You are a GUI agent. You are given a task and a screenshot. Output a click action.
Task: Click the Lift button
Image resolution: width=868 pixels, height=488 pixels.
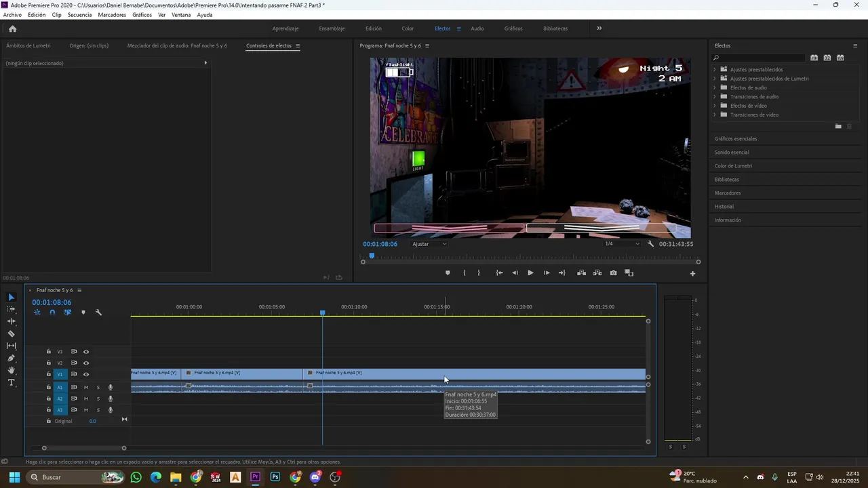pyautogui.click(x=581, y=273)
